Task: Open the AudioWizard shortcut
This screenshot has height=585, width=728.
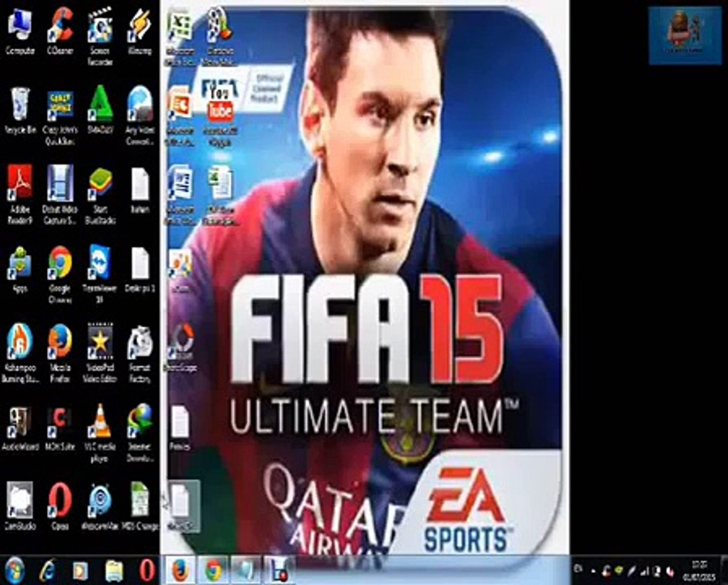Action: pyautogui.click(x=20, y=428)
